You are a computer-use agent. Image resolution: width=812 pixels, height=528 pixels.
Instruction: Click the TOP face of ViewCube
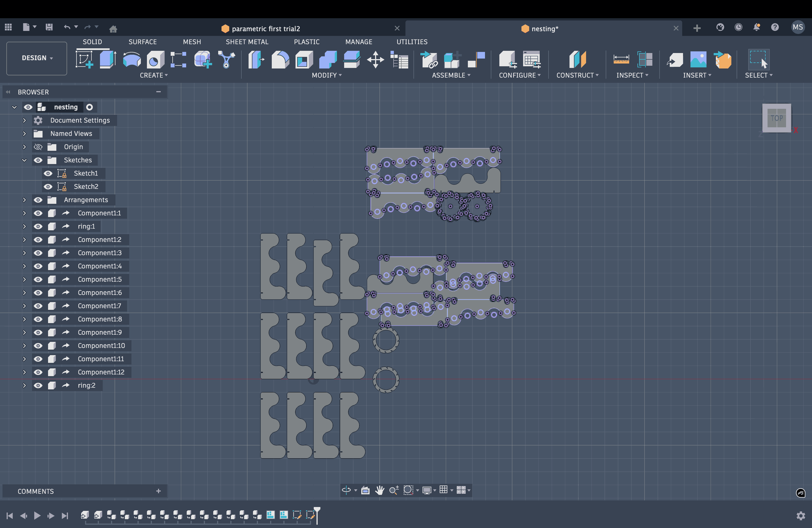click(x=777, y=118)
